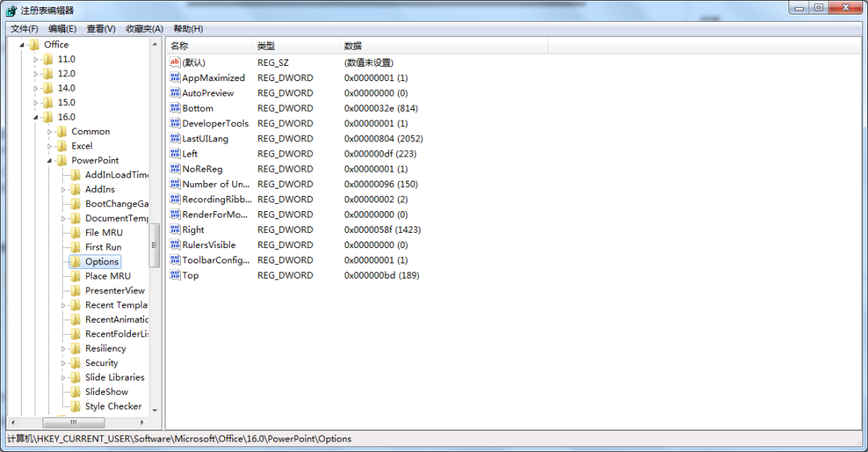Expand the Excel key

[49, 147]
